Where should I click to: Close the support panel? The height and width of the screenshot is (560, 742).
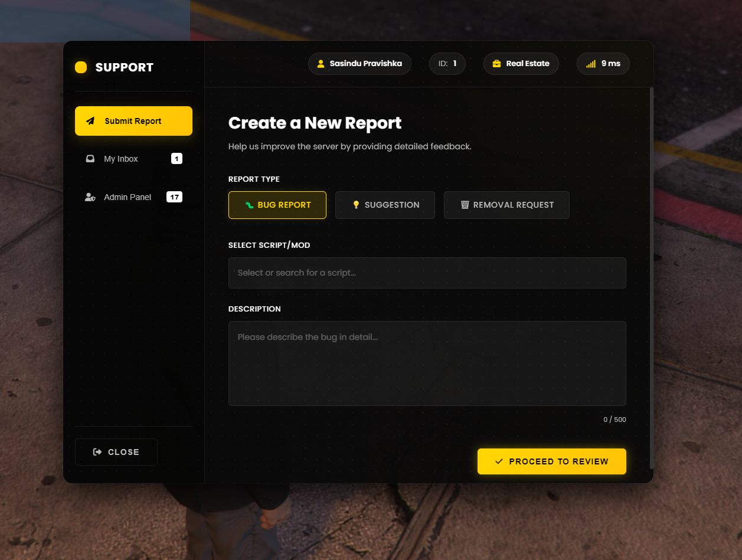point(116,452)
